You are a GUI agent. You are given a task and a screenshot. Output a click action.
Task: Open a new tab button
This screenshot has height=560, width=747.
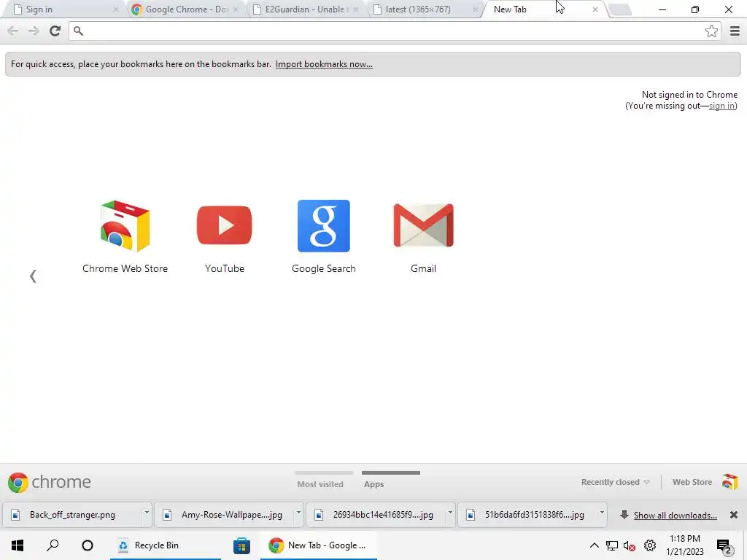tap(620, 9)
